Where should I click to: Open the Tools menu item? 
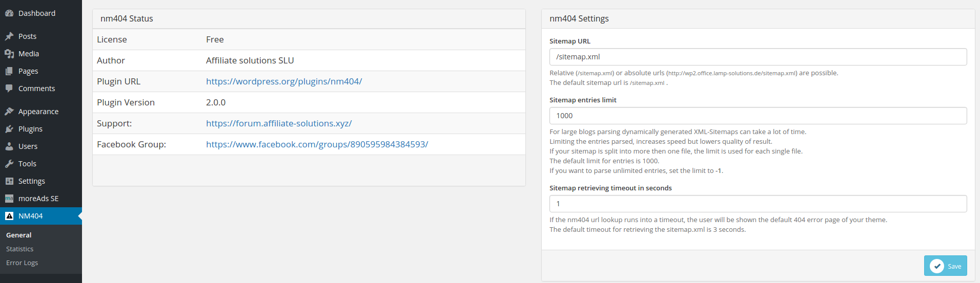[41, 164]
